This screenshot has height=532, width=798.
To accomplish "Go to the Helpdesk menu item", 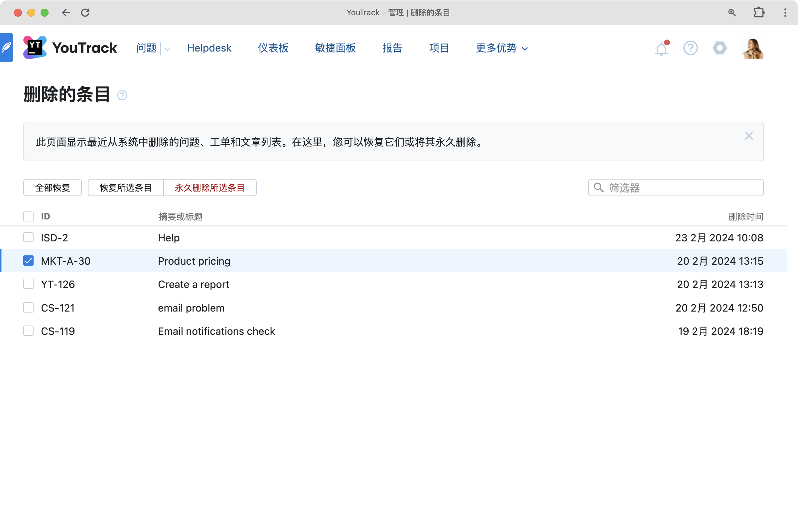I will point(209,48).
